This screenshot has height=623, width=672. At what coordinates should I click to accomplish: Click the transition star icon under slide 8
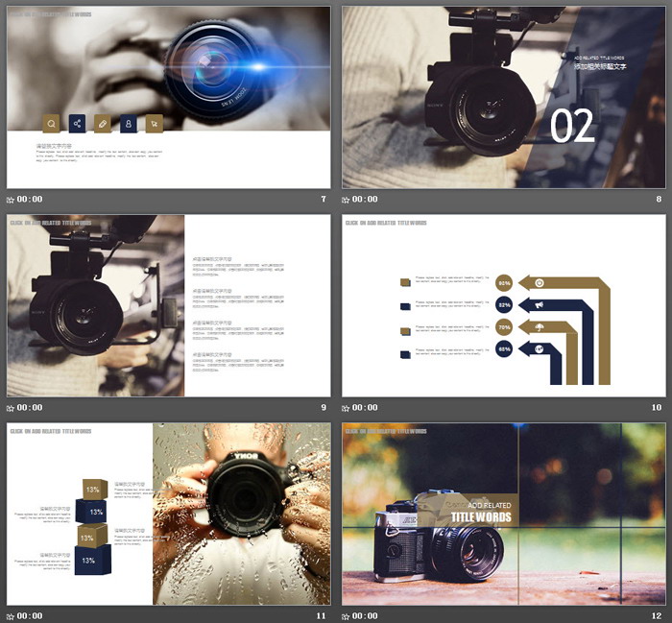(x=347, y=200)
